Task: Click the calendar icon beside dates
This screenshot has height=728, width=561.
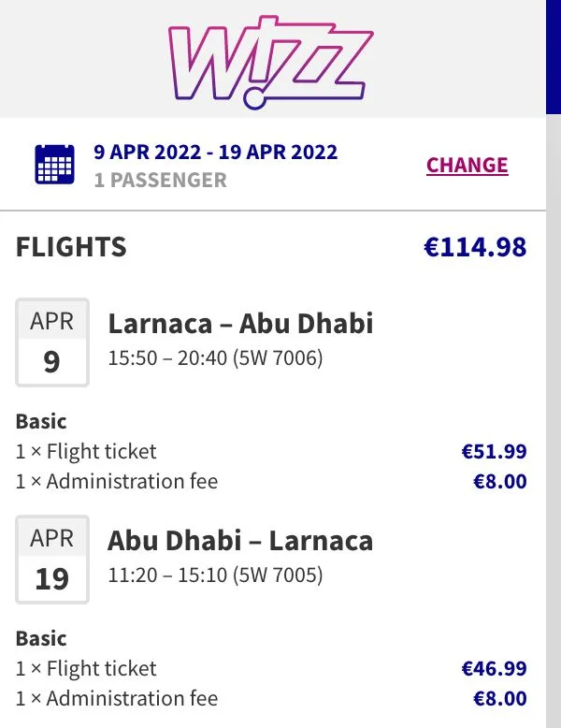Action: tap(54, 165)
